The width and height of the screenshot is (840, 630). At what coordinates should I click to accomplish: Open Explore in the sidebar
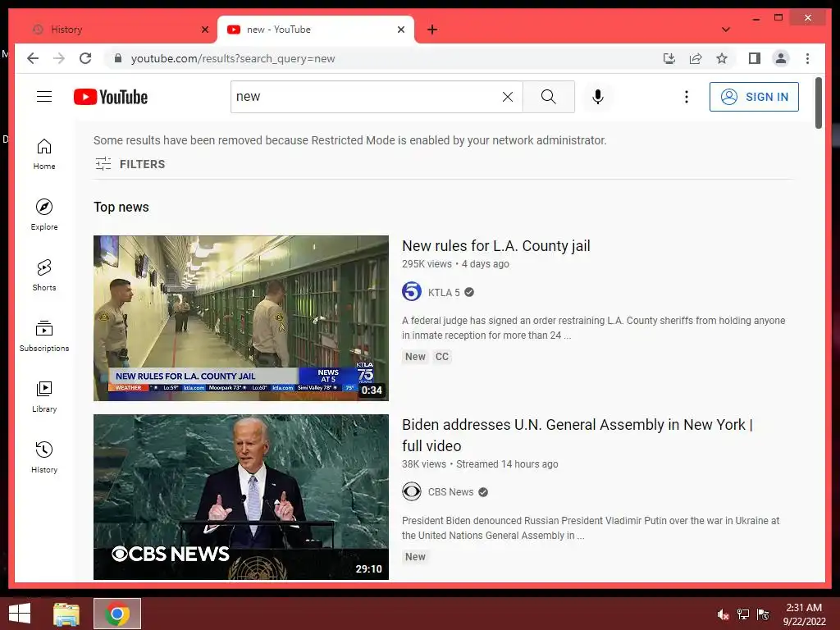pos(44,214)
